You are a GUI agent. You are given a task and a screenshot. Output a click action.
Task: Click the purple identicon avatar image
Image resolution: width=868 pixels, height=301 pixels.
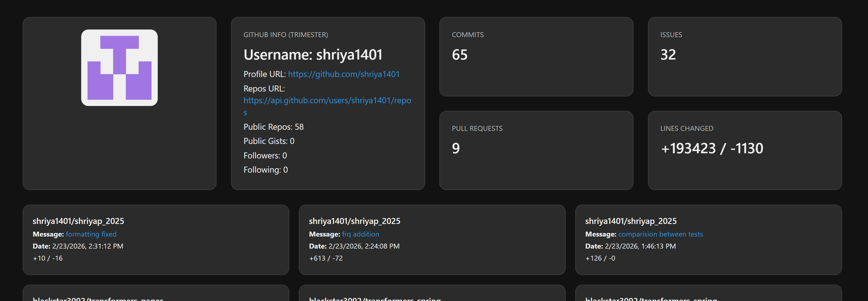point(119,68)
